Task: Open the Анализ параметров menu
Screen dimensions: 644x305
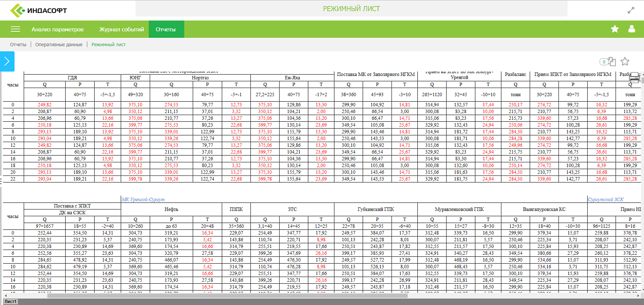Action: click(x=58, y=29)
